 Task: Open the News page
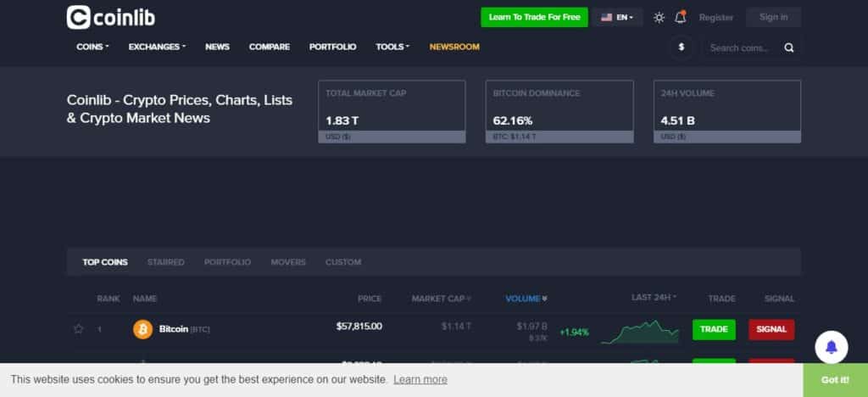click(x=217, y=47)
